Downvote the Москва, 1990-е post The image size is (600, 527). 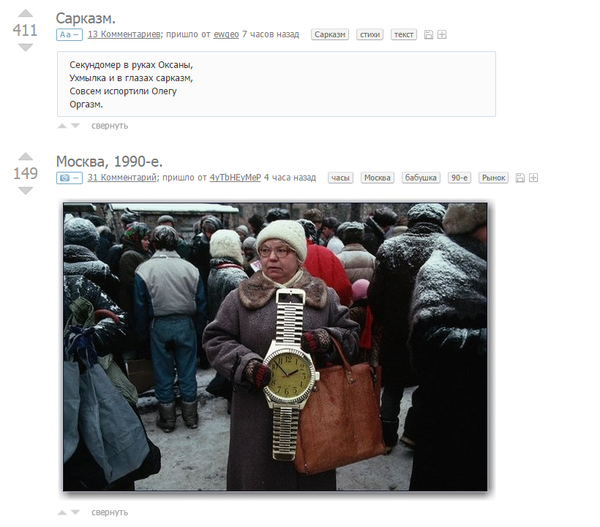pos(26,191)
